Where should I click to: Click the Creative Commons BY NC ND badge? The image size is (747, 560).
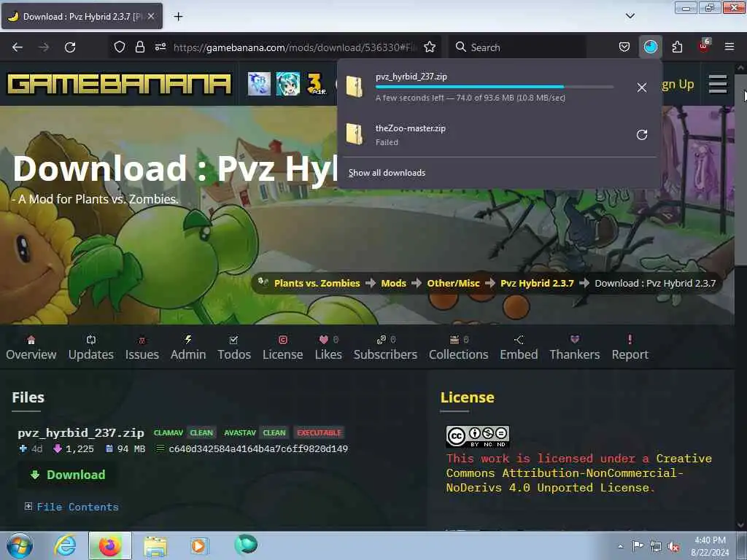click(x=477, y=437)
